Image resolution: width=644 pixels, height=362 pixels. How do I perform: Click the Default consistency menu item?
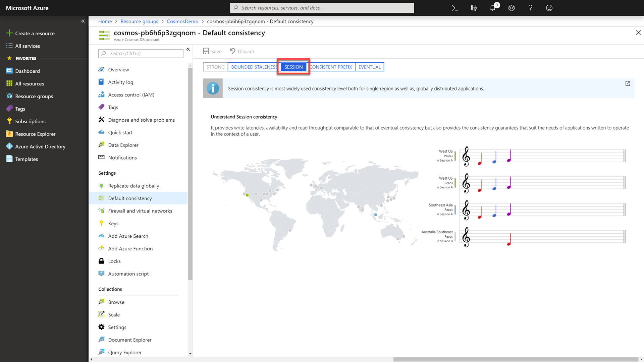click(x=130, y=198)
